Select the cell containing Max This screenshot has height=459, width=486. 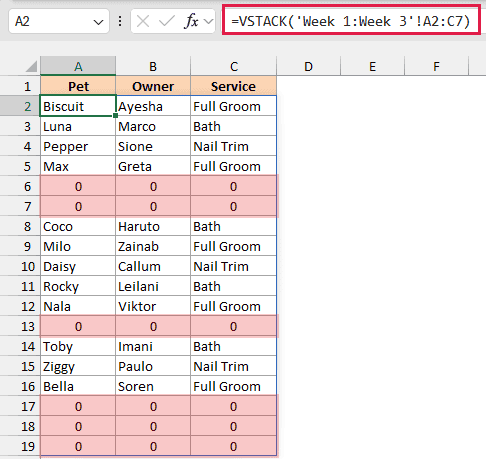point(78,166)
